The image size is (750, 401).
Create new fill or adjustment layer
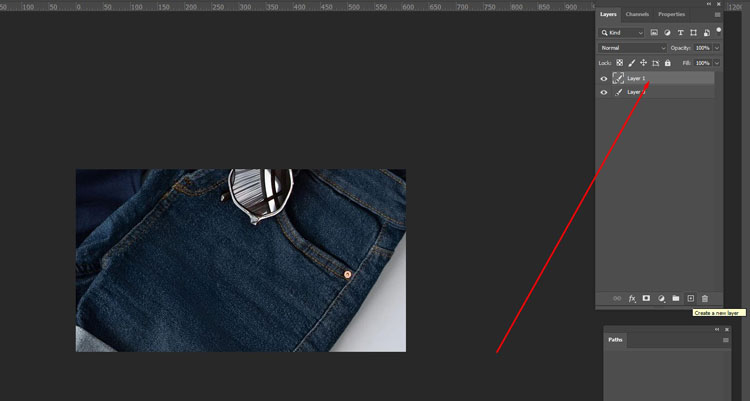tap(661, 299)
